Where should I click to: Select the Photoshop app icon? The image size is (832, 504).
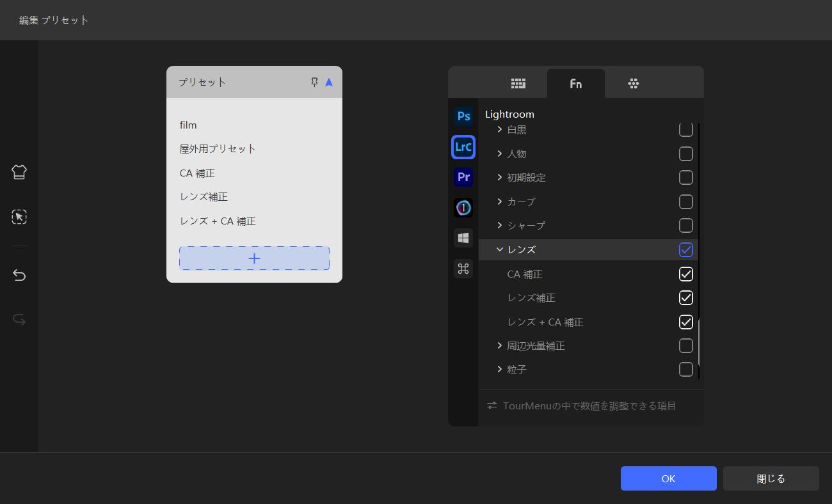click(x=463, y=116)
